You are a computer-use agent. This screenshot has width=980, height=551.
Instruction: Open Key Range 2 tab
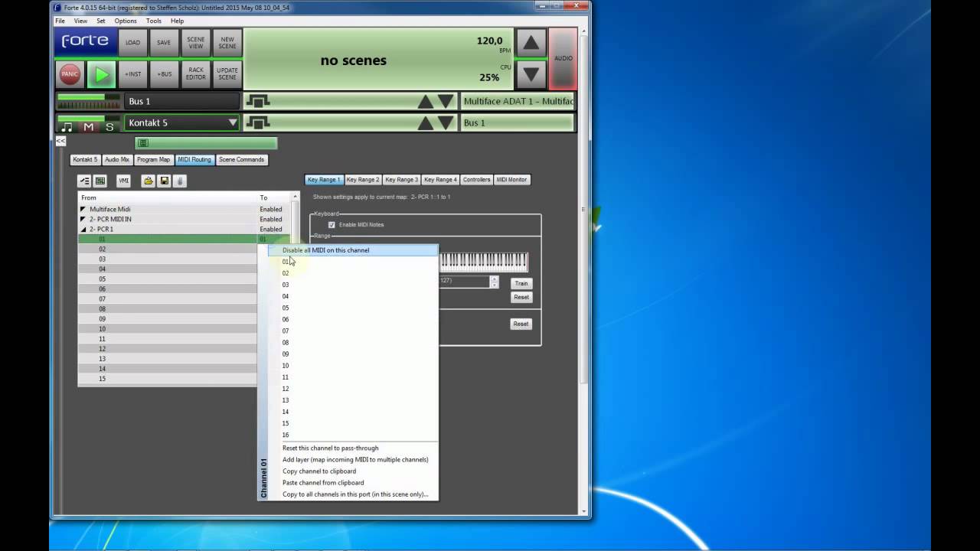click(x=362, y=179)
